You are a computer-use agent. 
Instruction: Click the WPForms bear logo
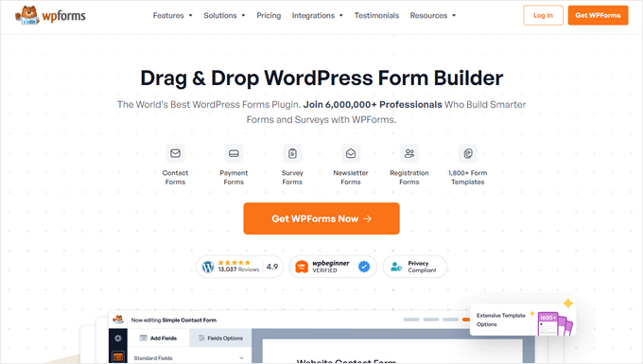50,15
